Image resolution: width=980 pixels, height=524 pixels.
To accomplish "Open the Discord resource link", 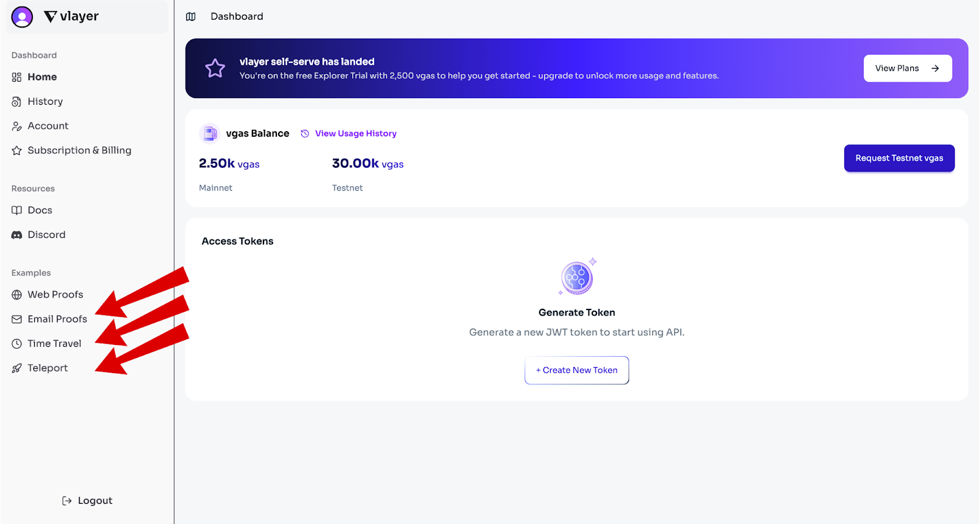I will click(47, 235).
